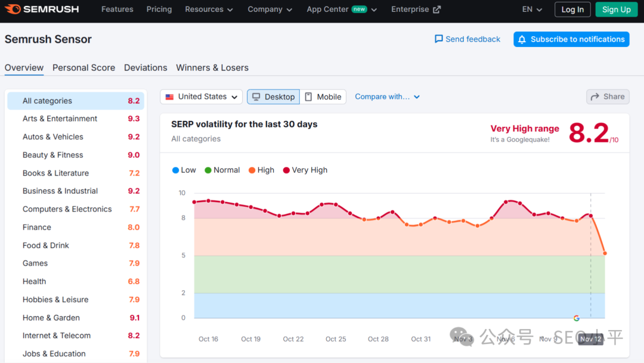This screenshot has width=644, height=363.
Task: Click the desktop monitor icon
Action: pos(256,97)
